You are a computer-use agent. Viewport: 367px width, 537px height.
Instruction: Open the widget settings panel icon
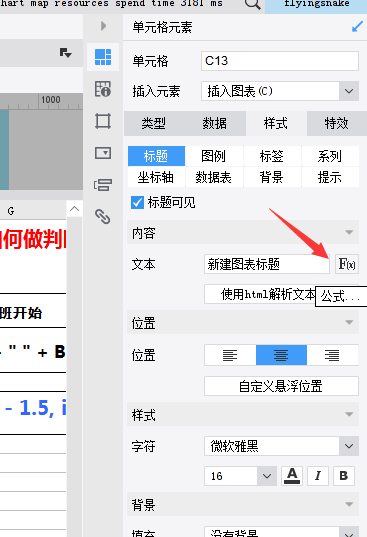coord(103,153)
